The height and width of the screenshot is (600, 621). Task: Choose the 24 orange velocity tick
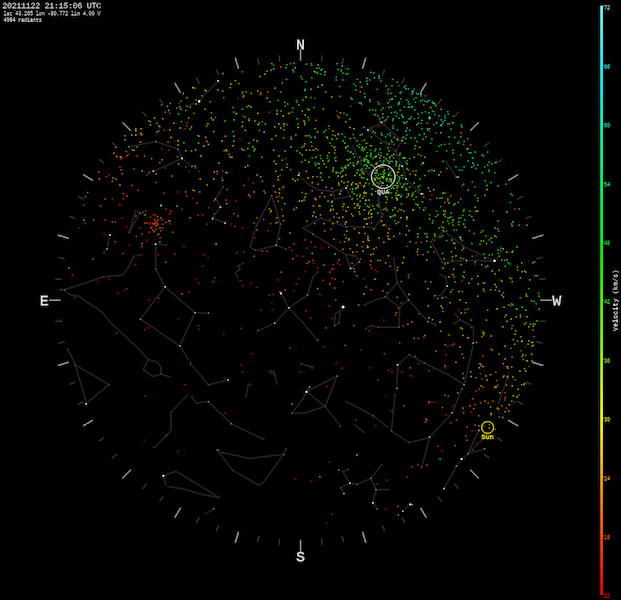607,478
